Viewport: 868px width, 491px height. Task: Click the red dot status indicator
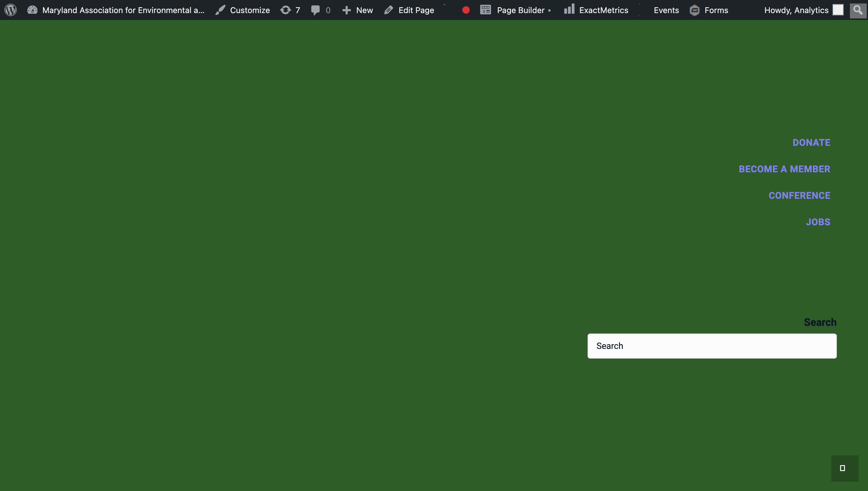pos(466,10)
